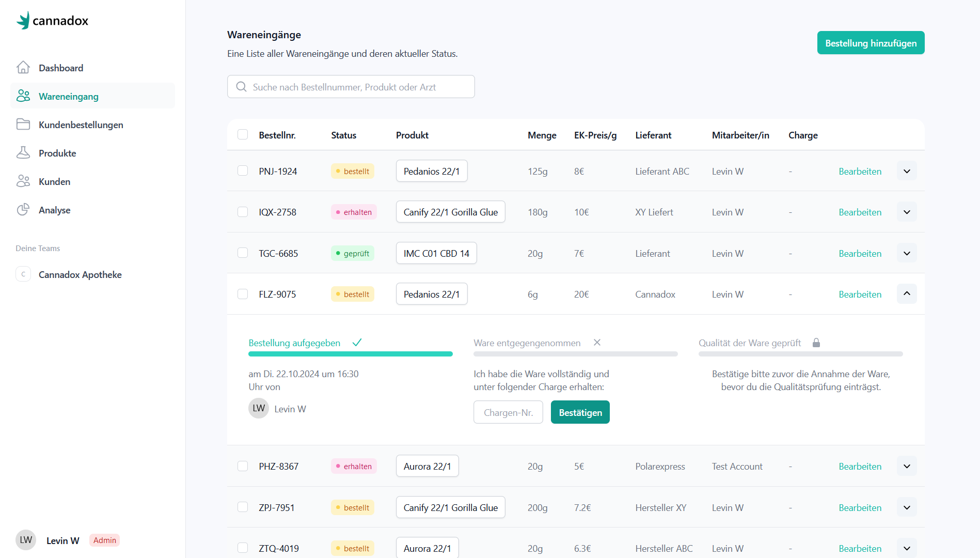Click the flask icon for Produkte
Image resolution: width=980 pixels, height=558 pixels.
click(x=23, y=152)
